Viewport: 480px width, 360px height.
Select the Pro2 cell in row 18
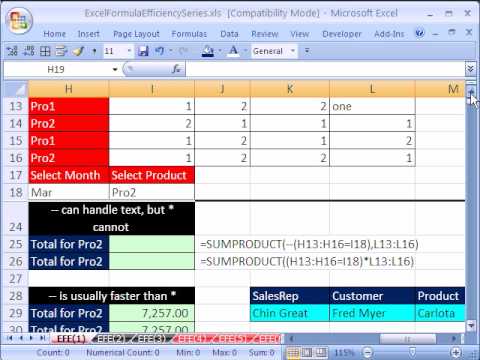click(152, 192)
